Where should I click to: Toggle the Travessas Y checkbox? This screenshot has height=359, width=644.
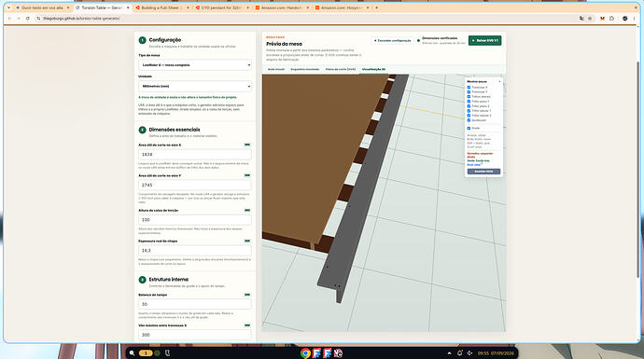469,92
